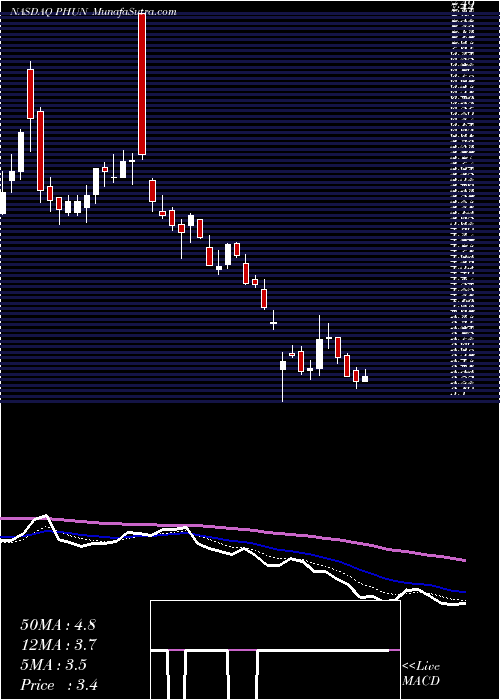The height and width of the screenshot is (700, 500).
Task: Select the last white candlestick on right
Action: coord(365,379)
